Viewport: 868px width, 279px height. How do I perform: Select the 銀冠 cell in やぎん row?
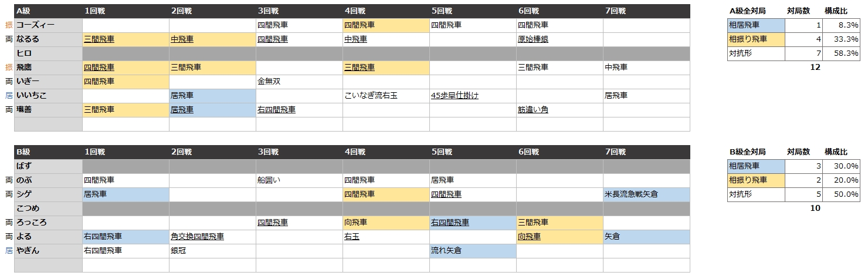(x=212, y=251)
